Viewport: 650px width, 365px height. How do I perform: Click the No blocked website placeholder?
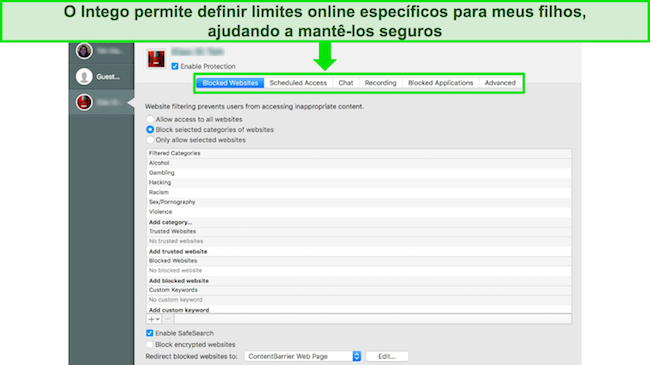click(175, 270)
